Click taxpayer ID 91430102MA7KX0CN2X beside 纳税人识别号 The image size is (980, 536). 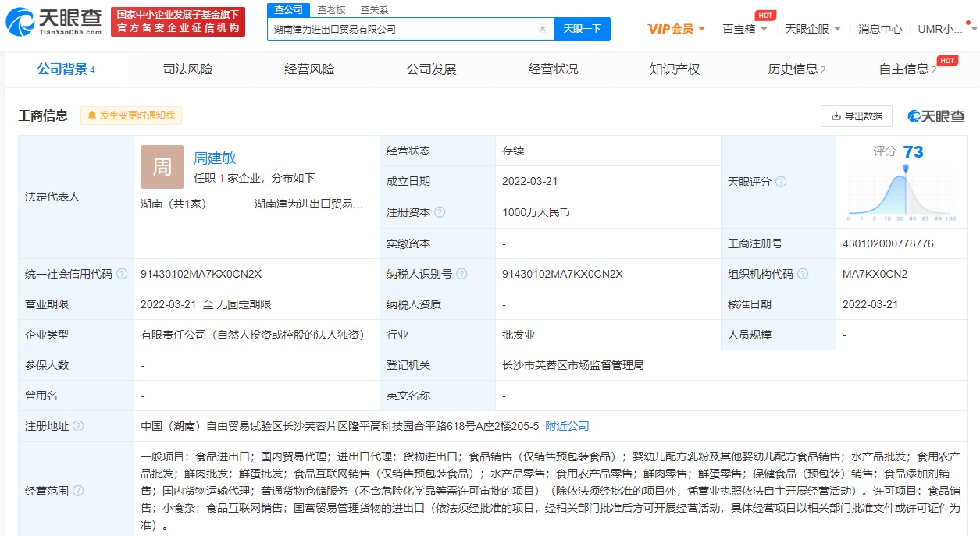point(562,274)
